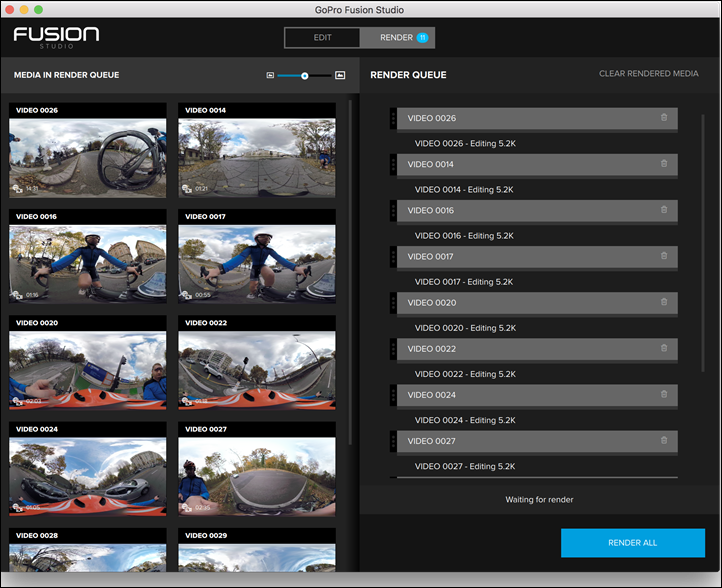Click 'VIDEO 0022 - Editing 5.2K' entry

click(465, 374)
